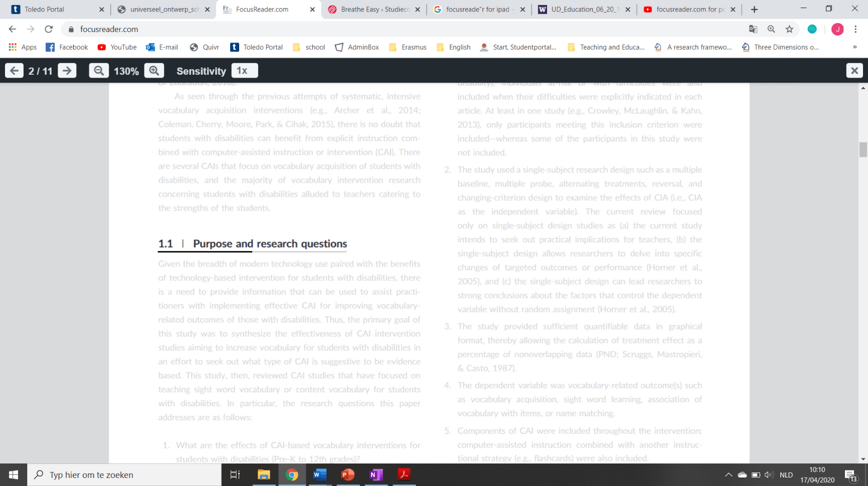Zoom out the document
Image resolution: width=868 pixels, height=486 pixels.
pos(99,71)
